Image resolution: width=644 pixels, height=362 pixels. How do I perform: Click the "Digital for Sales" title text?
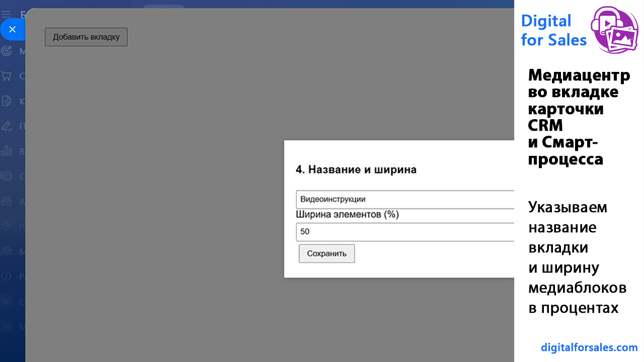(x=553, y=30)
